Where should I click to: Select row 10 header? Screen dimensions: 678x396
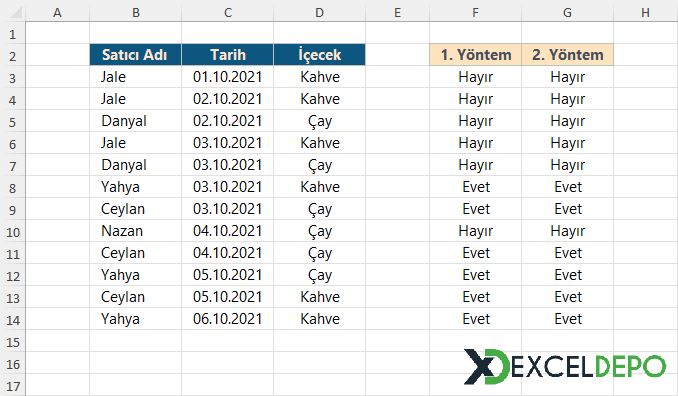click(13, 232)
